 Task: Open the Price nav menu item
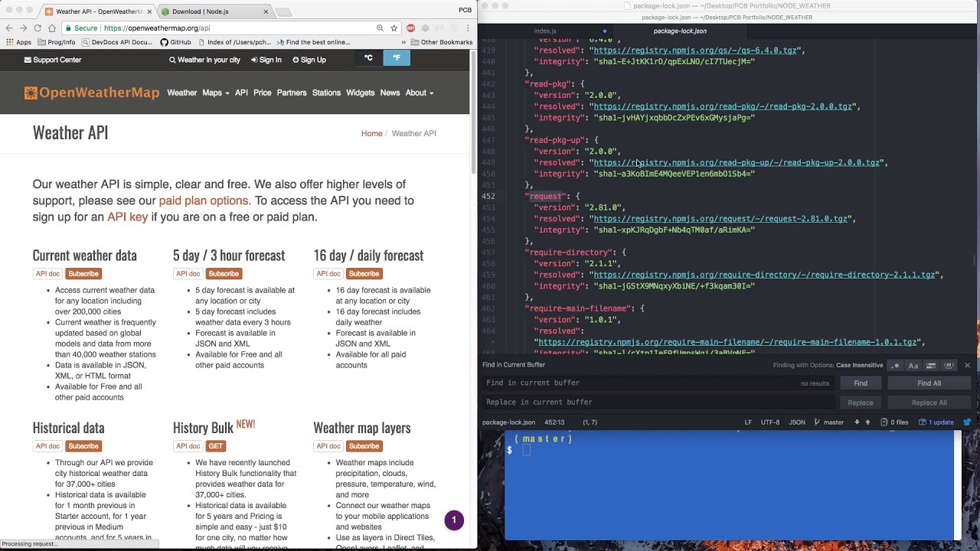pyautogui.click(x=262, y=93)
